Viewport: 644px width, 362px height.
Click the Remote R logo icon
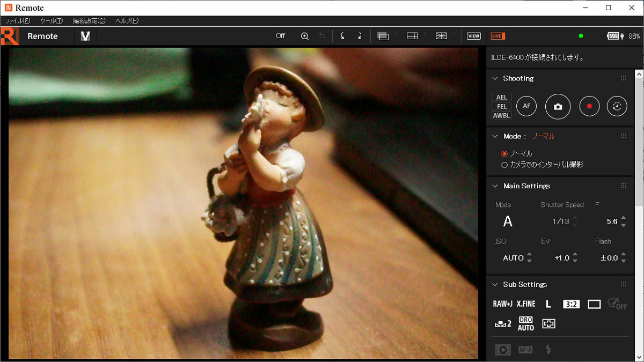click(9, 36)
